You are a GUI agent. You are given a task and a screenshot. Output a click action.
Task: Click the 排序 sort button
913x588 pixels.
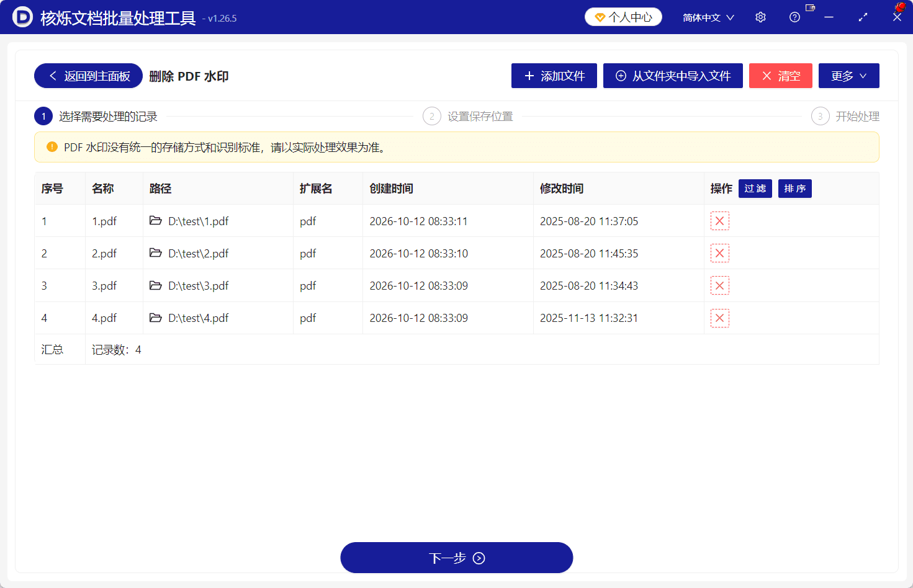[x=795, y=189]
